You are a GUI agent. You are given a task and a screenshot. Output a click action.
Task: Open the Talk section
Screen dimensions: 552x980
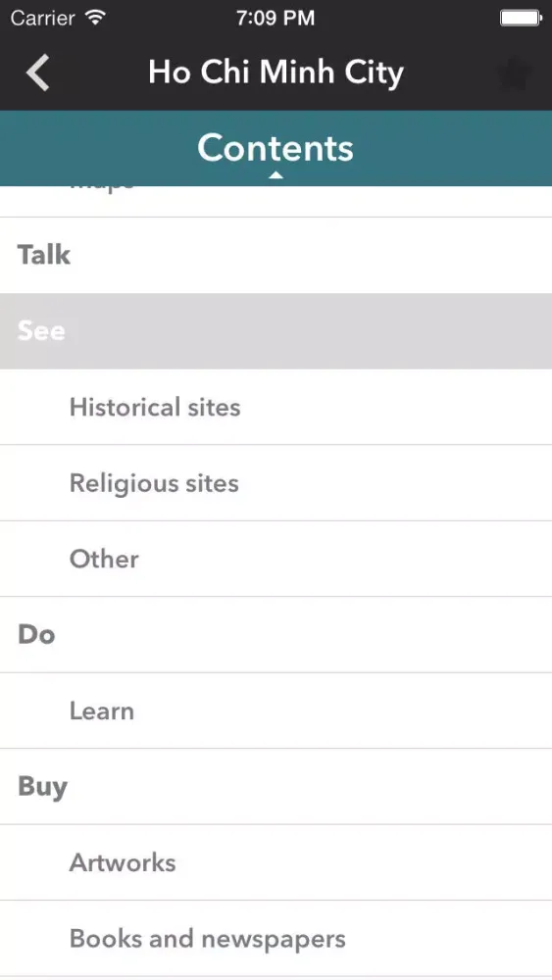click(276, 255)
